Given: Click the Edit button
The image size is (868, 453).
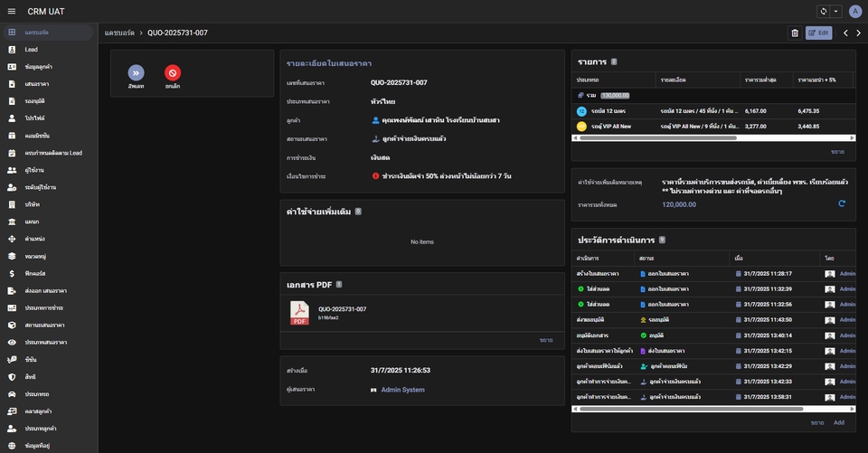Looking at the screenshot, I should pos(819,33).
